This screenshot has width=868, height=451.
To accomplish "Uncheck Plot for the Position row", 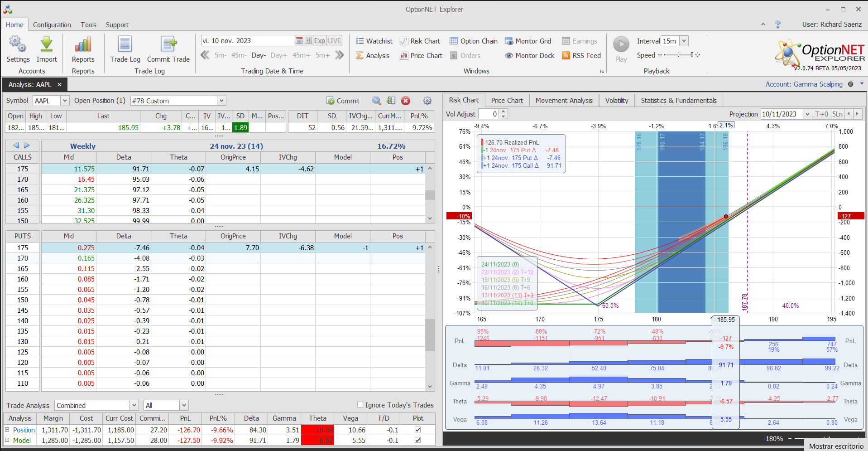I will pyautogui.click(x=417, y=430).
